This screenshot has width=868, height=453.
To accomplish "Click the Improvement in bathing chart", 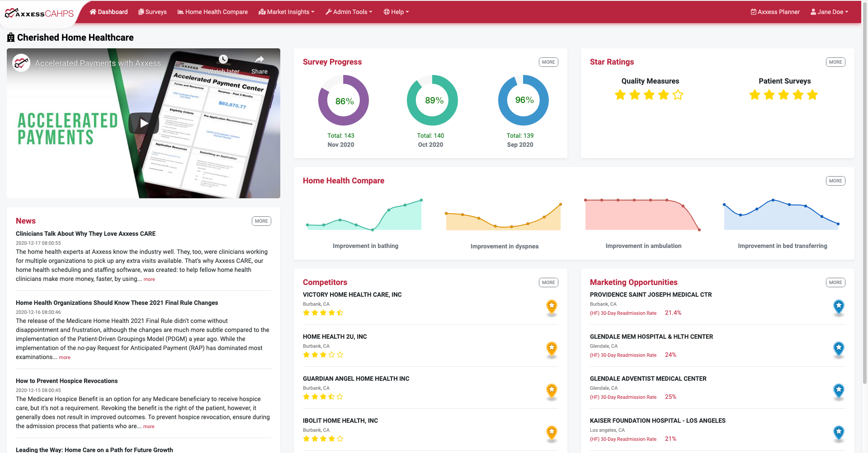I will (364, 215).
